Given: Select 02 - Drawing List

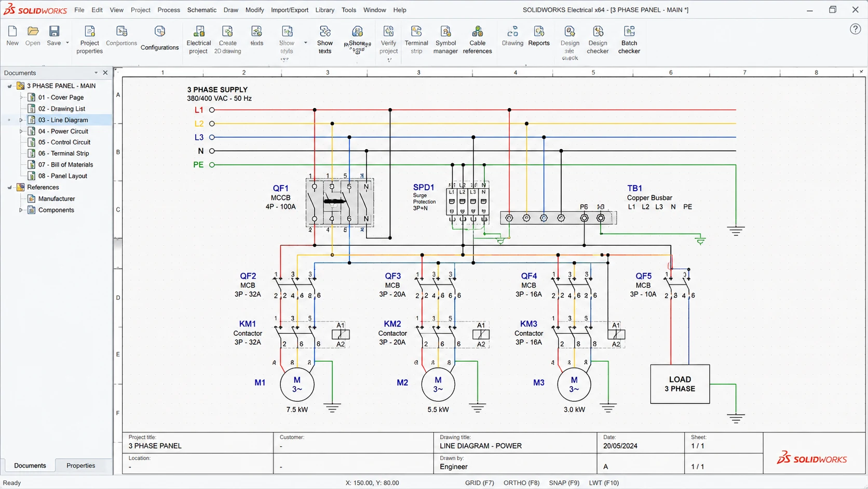Looking at the screenshot, I should [62, 109].
